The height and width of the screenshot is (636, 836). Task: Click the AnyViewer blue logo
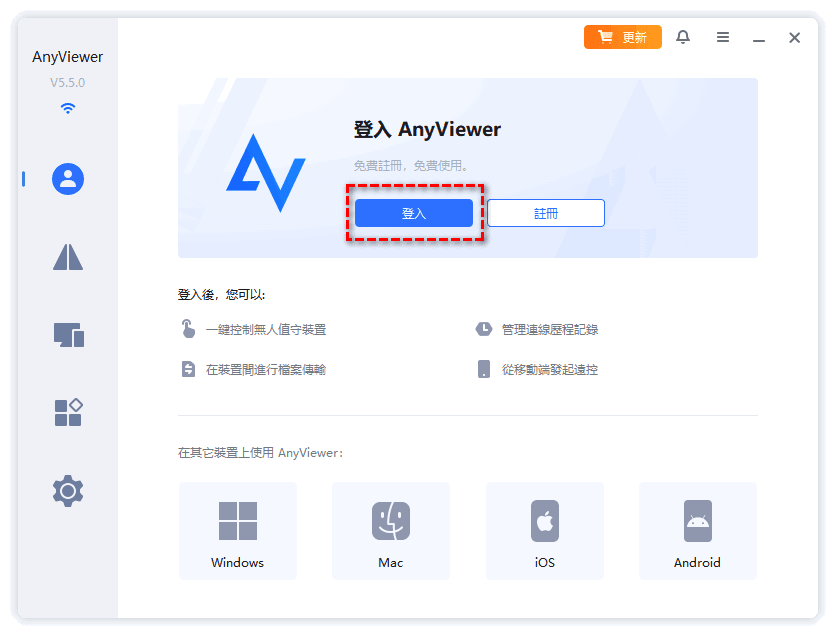point(266,173)
